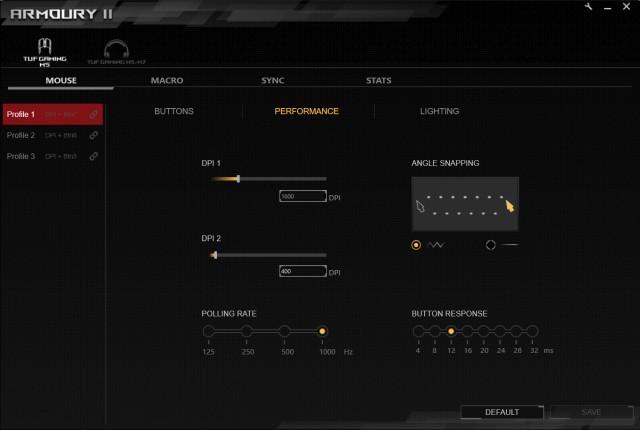
Task: Open the Lighting sub-tab
Action: [x=439, y=111]
